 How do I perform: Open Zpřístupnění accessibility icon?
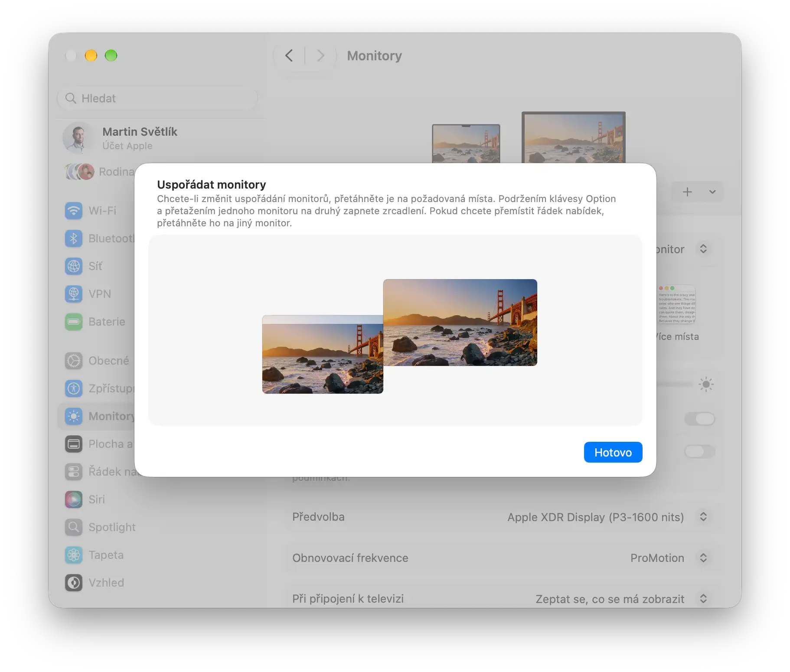click(x=74, y=388)
